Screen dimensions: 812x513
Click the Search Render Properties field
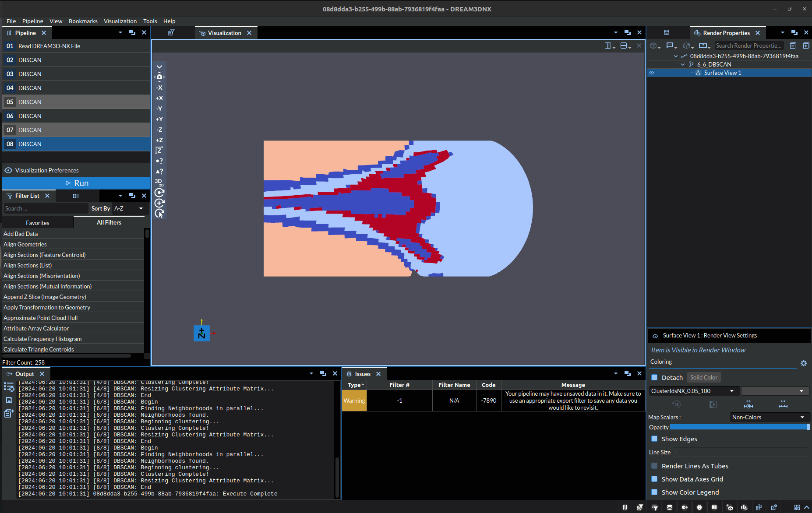749,46
